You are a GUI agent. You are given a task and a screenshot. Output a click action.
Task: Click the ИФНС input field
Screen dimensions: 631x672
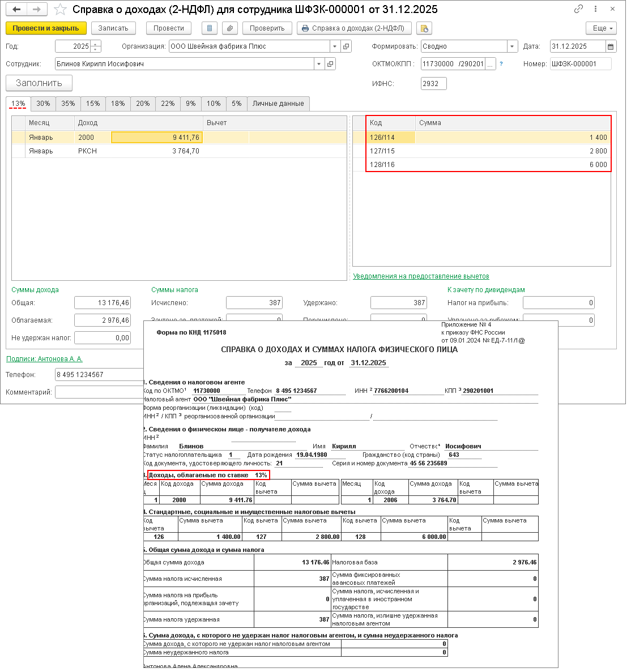coord(433,84)
